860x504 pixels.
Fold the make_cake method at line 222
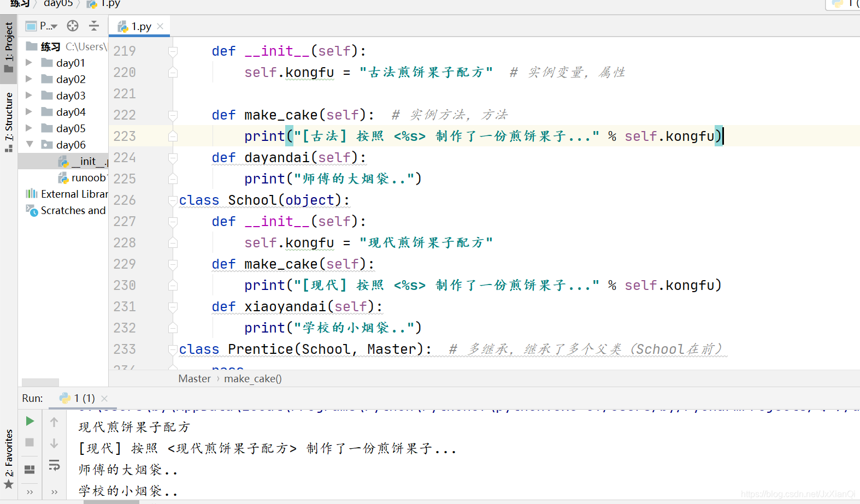[x=173, y=115]
